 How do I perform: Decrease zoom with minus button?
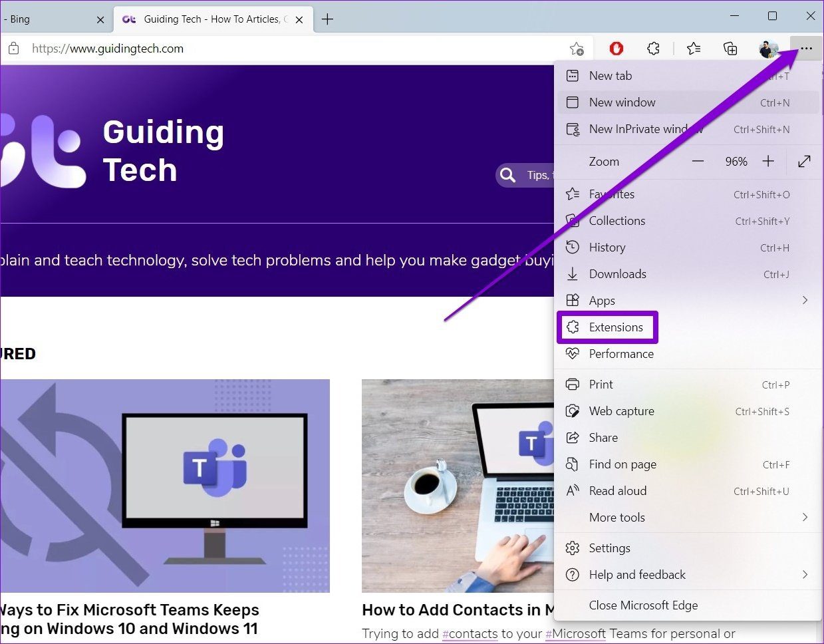pyautogui.click(x=698, y=162)
